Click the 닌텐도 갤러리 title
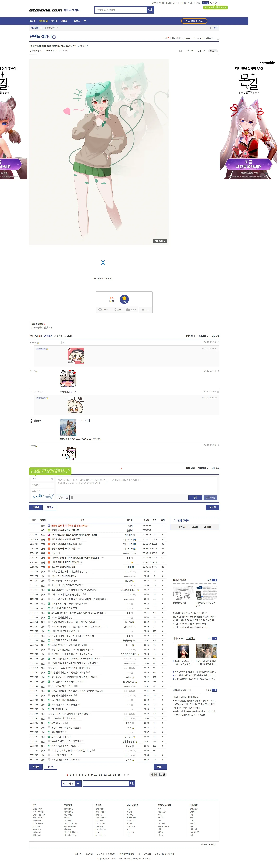This screenshot has height=868, width=279. tap(41, 36)
